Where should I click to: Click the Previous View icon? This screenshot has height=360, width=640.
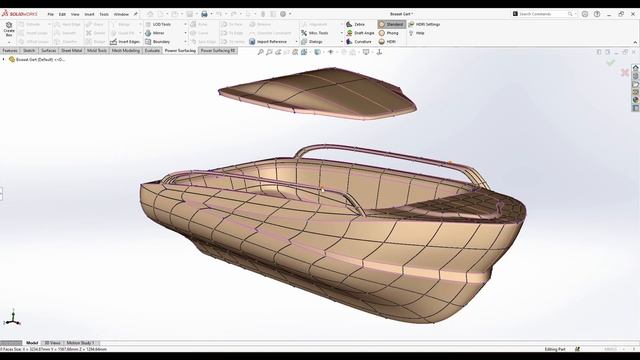[x=278, y=52]
